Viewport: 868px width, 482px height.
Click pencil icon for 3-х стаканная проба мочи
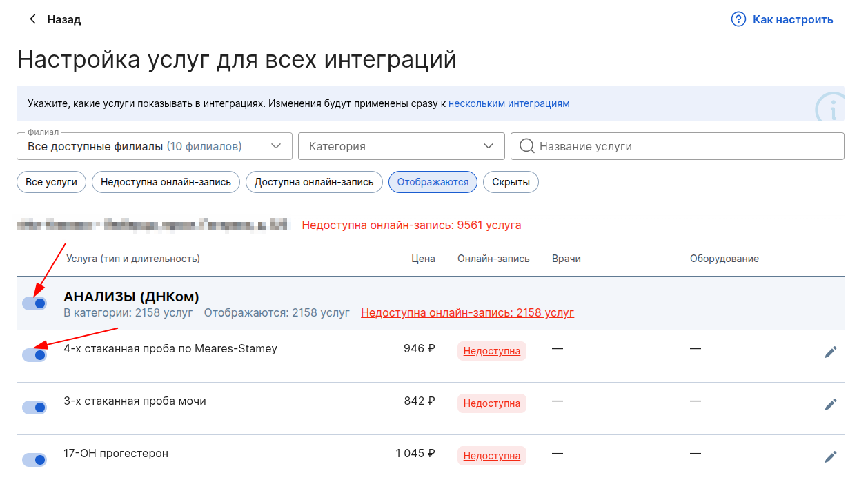(831, 405)
